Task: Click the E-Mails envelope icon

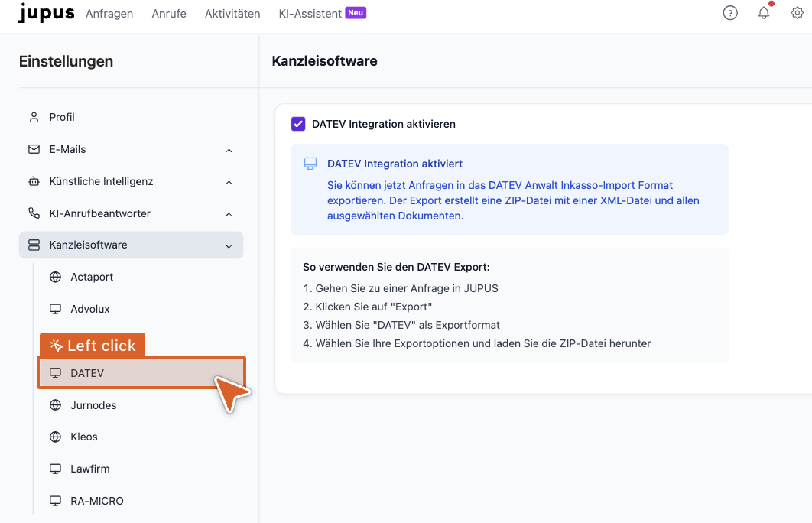Action: click(34, 149)
